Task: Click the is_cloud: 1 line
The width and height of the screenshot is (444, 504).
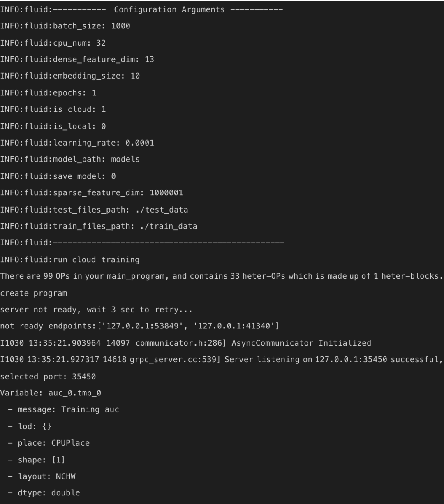Action: click(x=53, y=109)
